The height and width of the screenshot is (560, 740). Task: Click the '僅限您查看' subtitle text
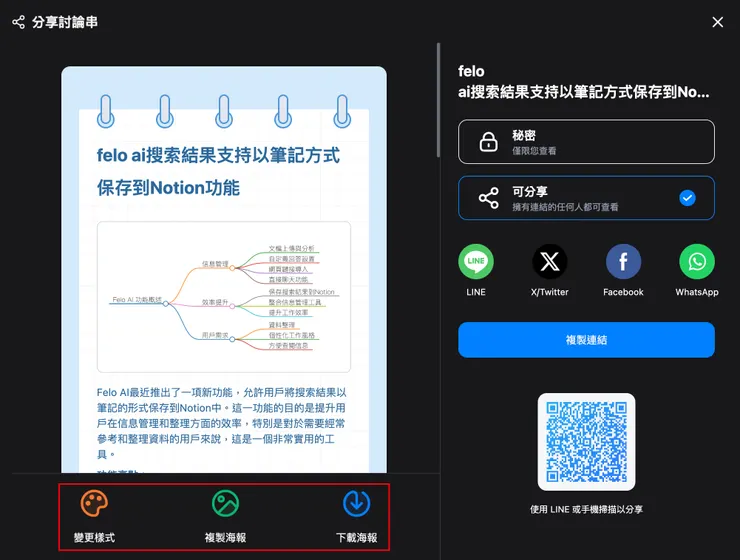point(534,151)
